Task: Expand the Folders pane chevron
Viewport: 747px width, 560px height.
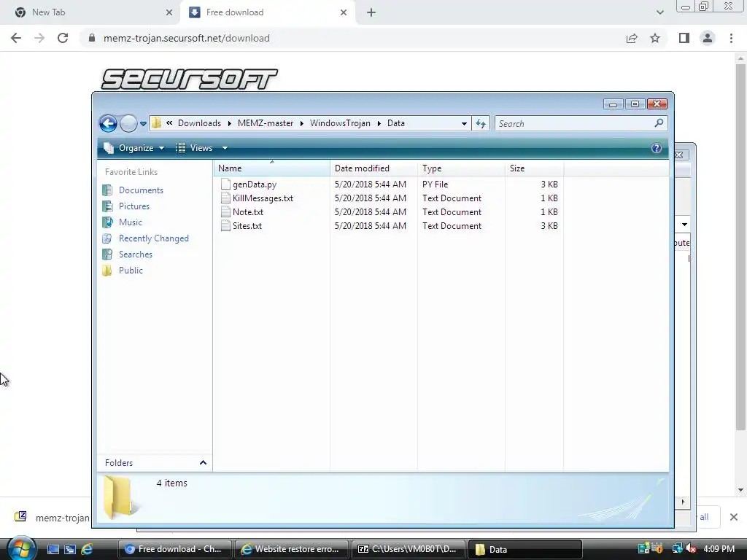Action: (x=203, y=463)
